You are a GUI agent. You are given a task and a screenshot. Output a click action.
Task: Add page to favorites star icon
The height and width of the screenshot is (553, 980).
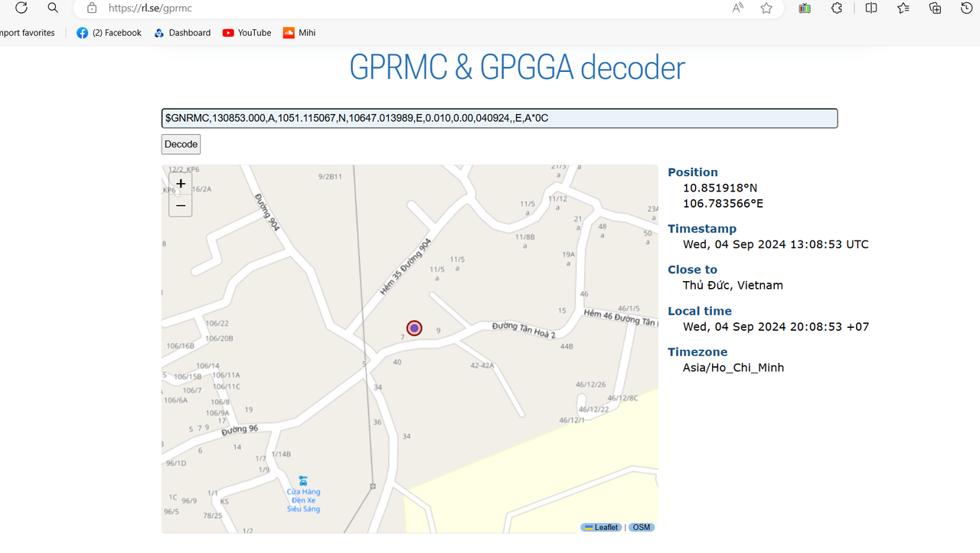[766, 8]
